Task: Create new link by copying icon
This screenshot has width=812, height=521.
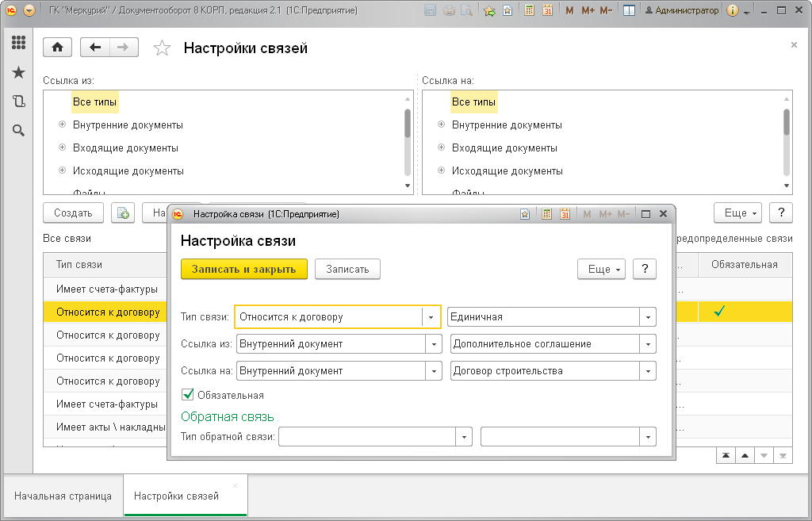Action: (123, 213)
